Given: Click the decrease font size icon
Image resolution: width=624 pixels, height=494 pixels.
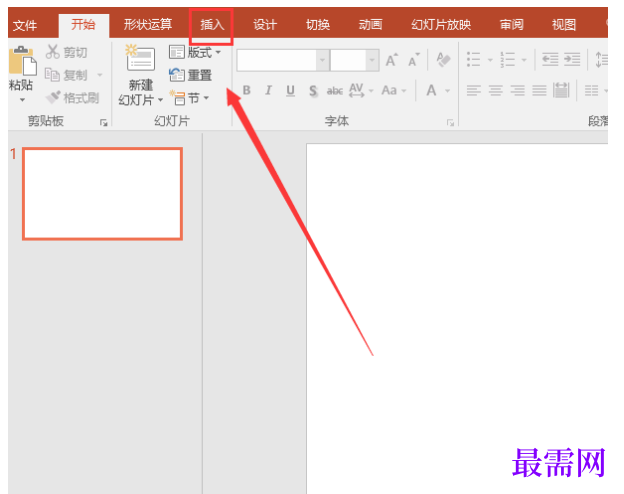Looking at the screenshot, I should click(x=414, y=60).
